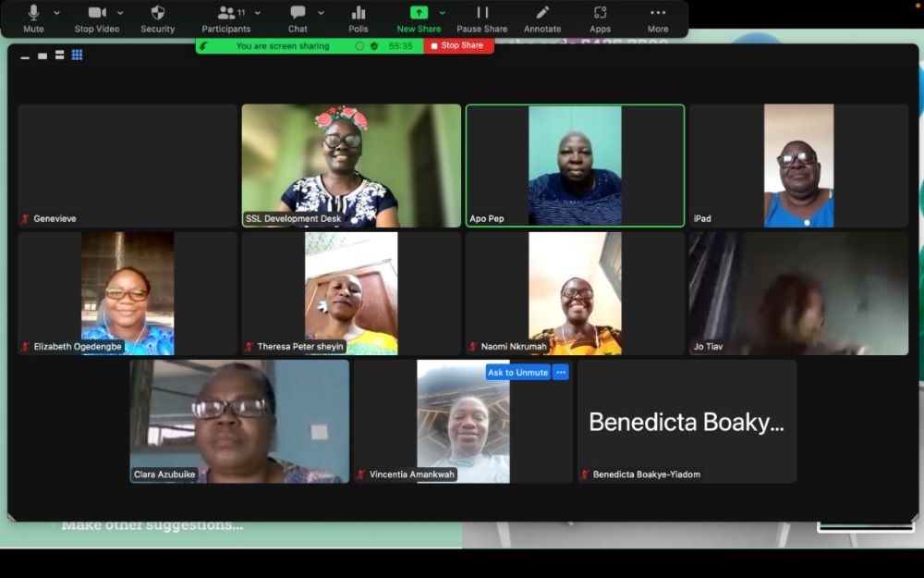Open the More options menu
Viewport: 924px width, 578px height.
click(x=658, y=13)
